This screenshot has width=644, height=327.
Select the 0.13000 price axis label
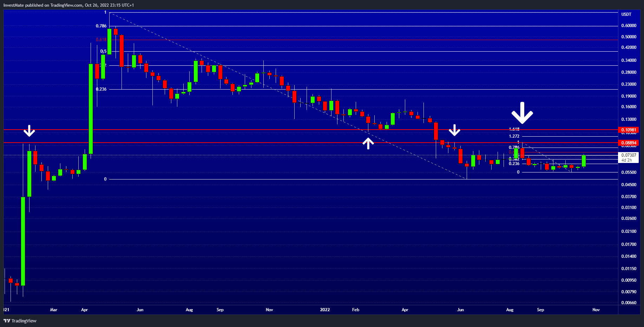click(629, 119)
